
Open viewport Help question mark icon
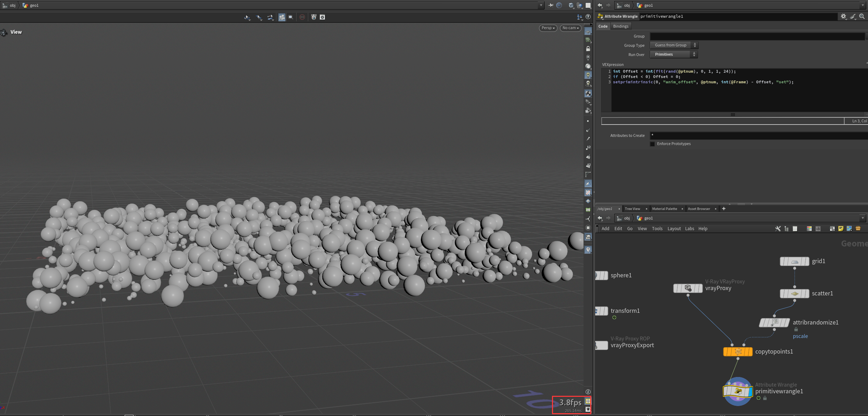coord(588,17)
